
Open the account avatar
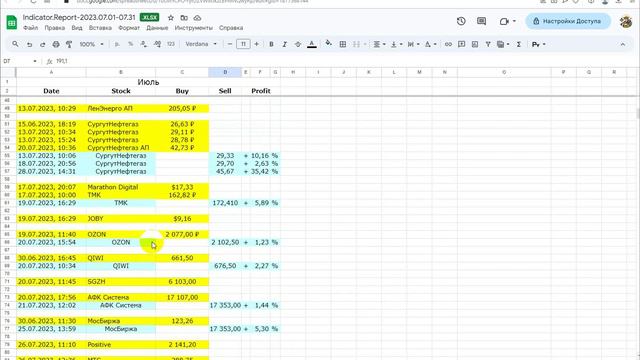(x=626, y=21)
